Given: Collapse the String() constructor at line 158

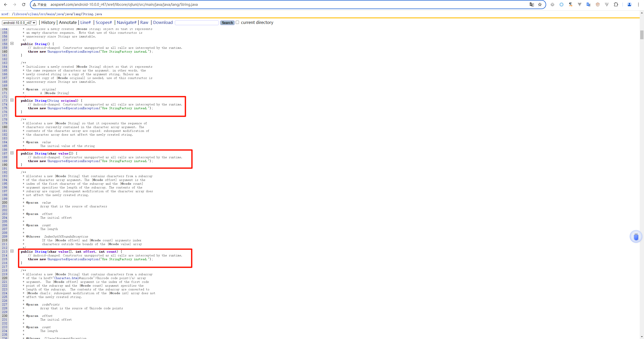Looking at the screenshot, I should tap(12, 44).
